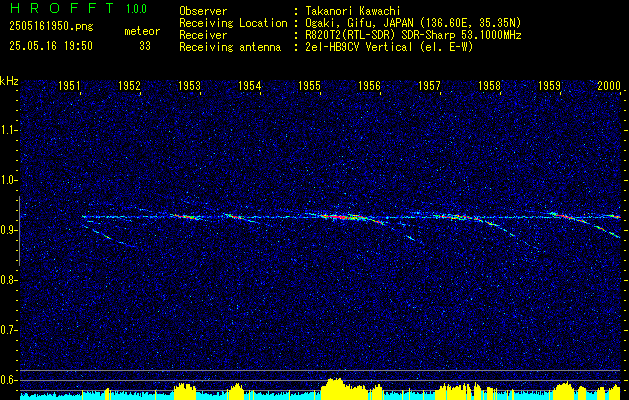Click the 1952 time axis marker
This screenshot has height=400, width=629.
coord(130,85)
